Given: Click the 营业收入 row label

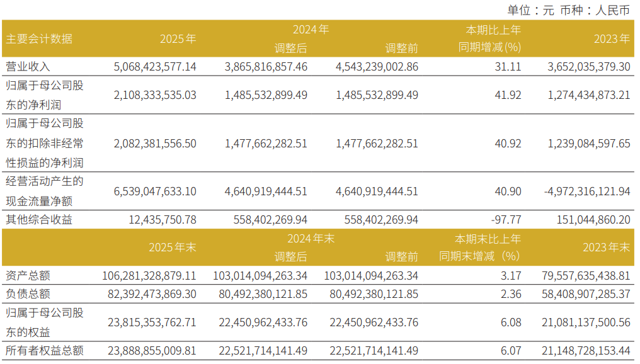Looking at the screenshot, I should point(28,67).
